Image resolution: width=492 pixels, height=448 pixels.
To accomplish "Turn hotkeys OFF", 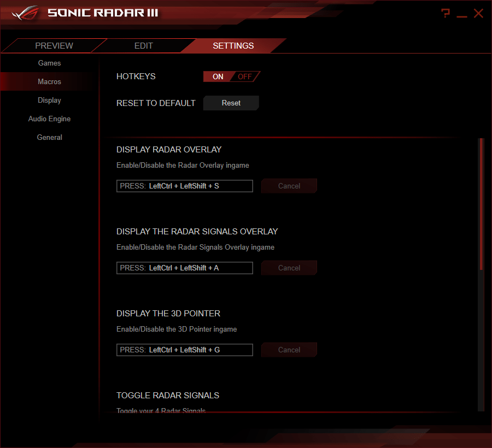I will 245,76.
